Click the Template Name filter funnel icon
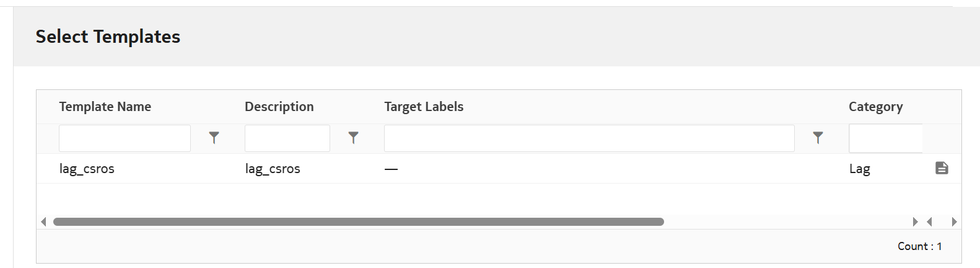This screenshot has width=980, height=268. (214, 138)
